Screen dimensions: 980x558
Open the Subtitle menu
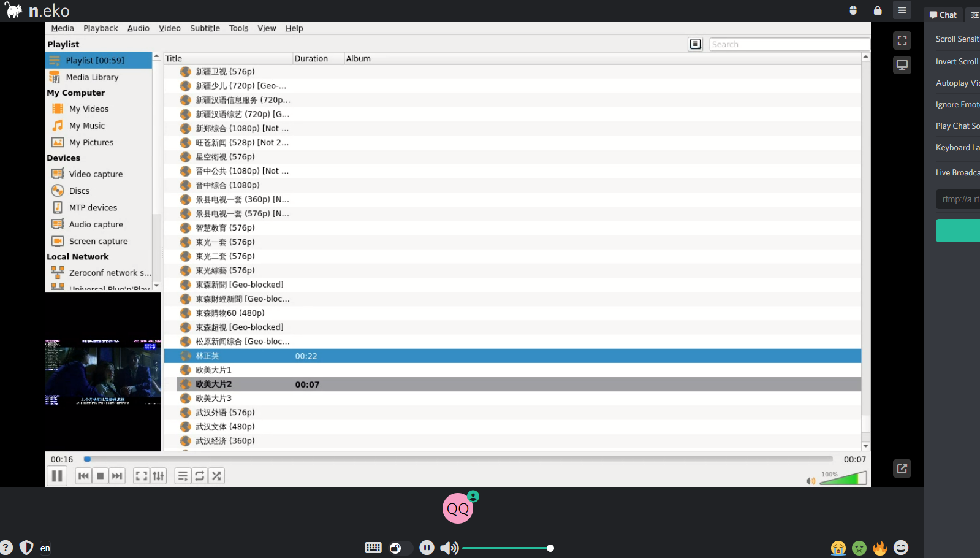(x=205, y=28)
